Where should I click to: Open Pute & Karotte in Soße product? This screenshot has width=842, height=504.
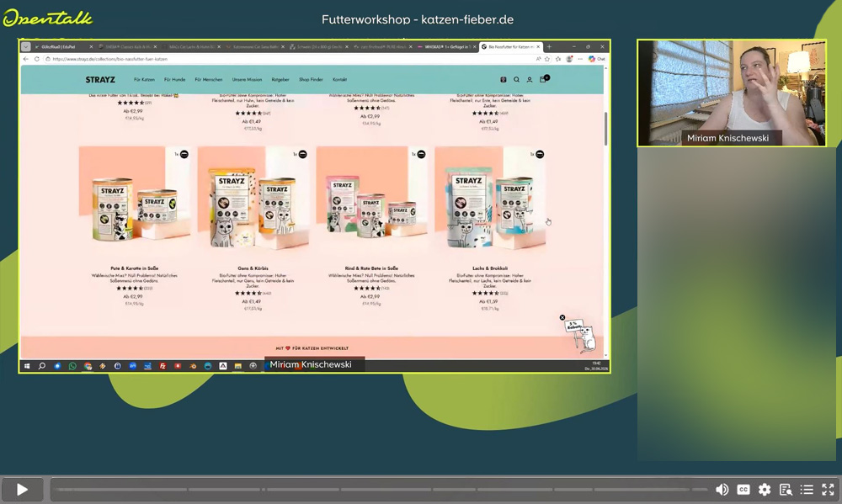134,268
